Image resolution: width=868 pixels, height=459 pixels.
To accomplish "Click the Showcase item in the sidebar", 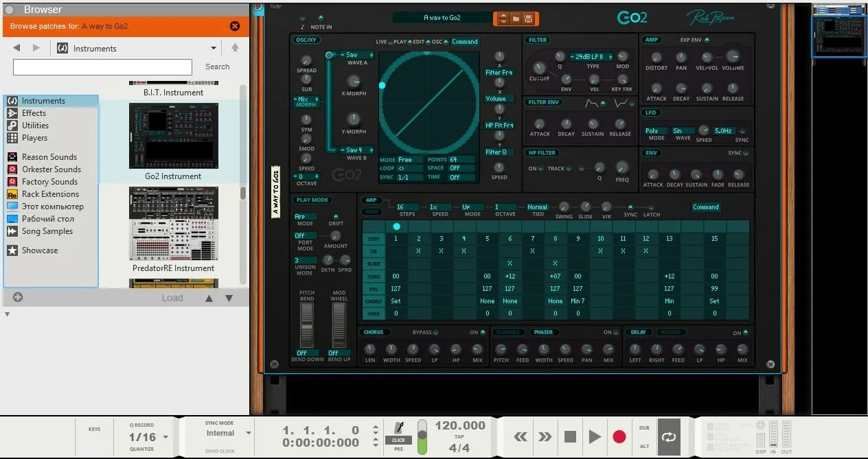I will pyautogui.click(x=39, y=250).
